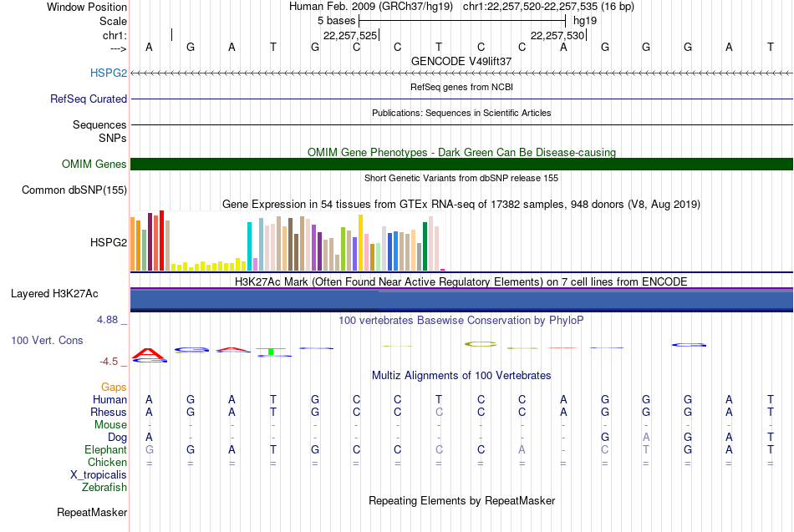Click the Scale label

click(x=113, y=21)
